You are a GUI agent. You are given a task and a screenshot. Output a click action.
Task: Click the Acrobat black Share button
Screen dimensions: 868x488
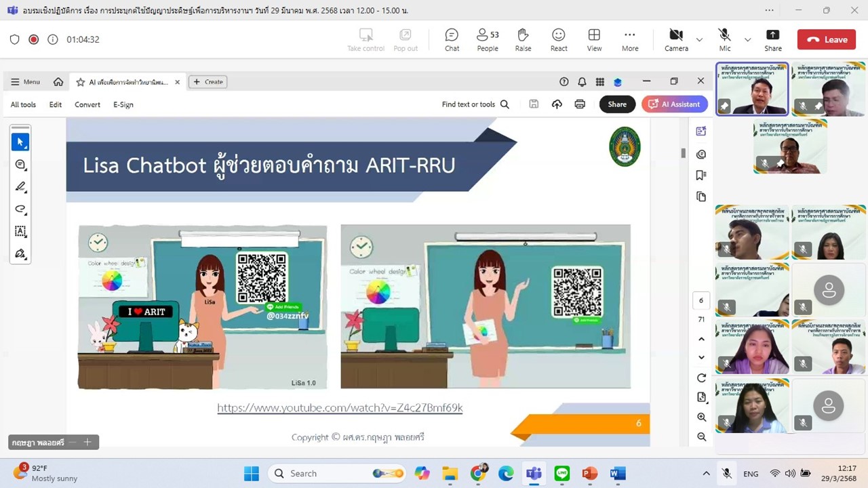point(617,104)
